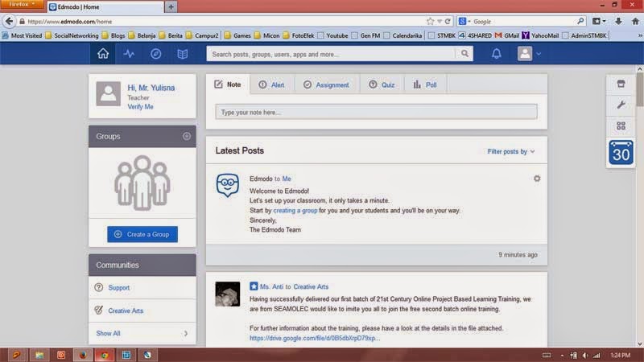Open post settings gear on Edmodo post
The image size is (644, 362).
[x=537, y=179]
